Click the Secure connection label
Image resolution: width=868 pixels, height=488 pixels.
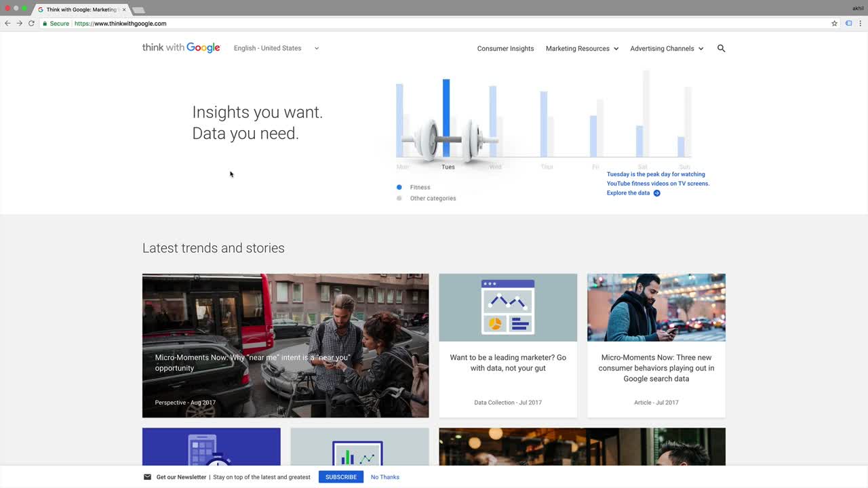pyautogui.click(x=59, y=23)
